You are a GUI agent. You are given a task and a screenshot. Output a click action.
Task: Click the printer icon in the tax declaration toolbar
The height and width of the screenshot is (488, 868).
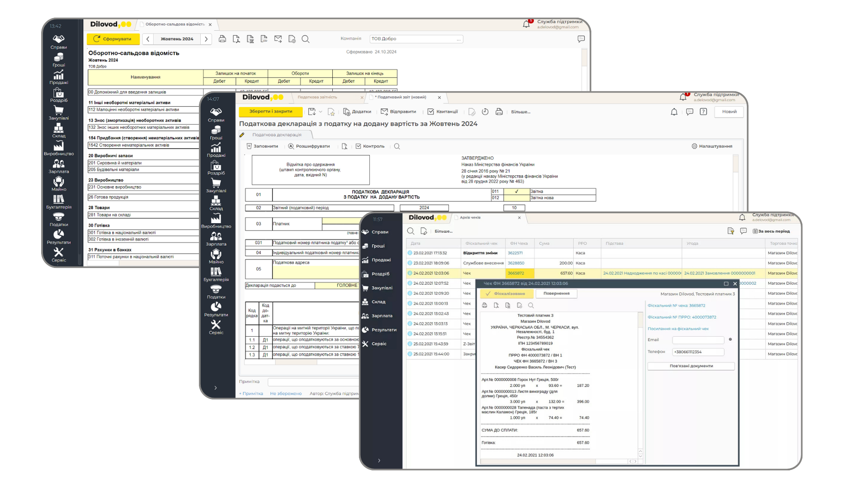click(499, 112)
